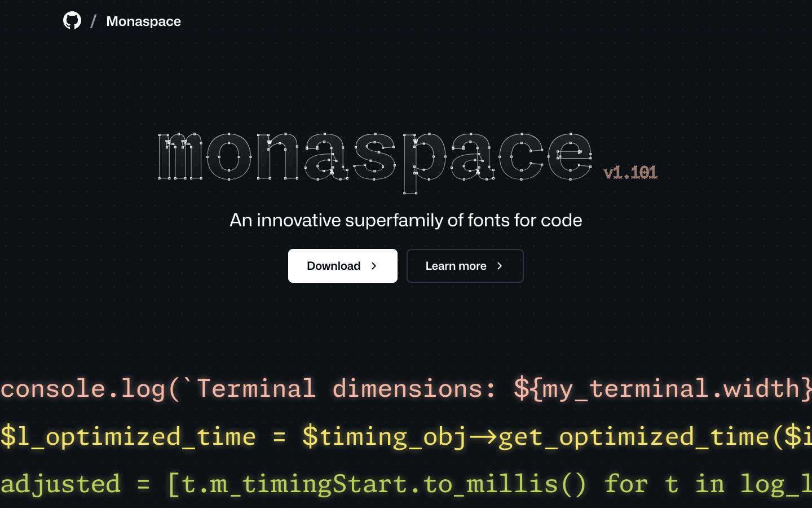Click the outlined letter "s" in the wordmark
The width and height of the screenshot is (812, 508).
(375, 157)
